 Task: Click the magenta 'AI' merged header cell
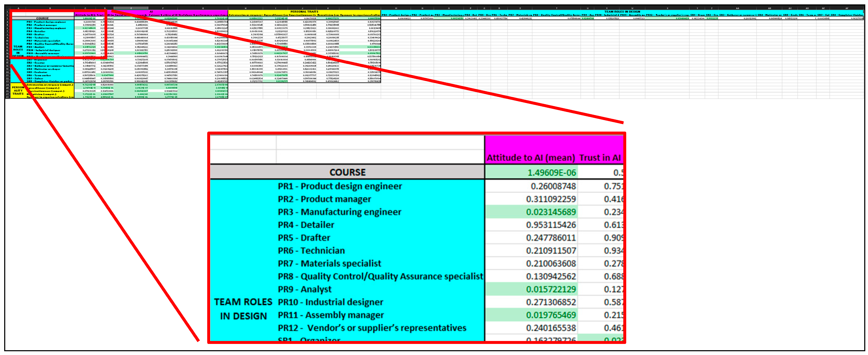click(151, 12)
